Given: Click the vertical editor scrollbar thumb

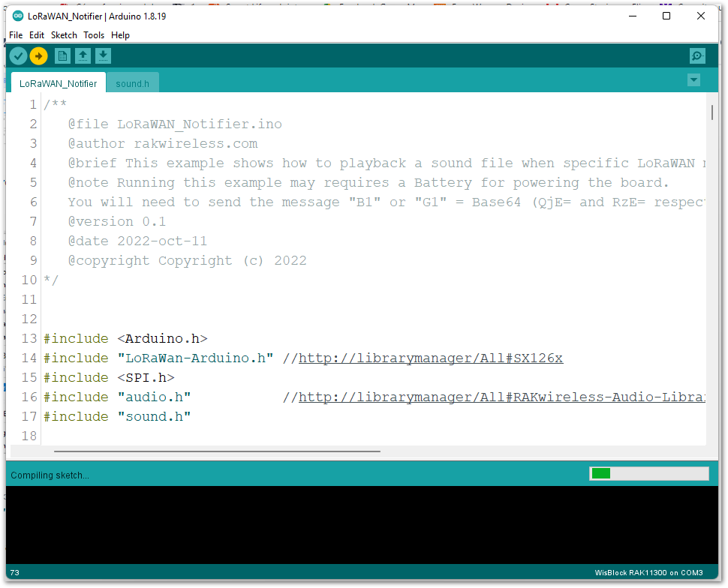Looking at the screenshot, I should (711, 112).
